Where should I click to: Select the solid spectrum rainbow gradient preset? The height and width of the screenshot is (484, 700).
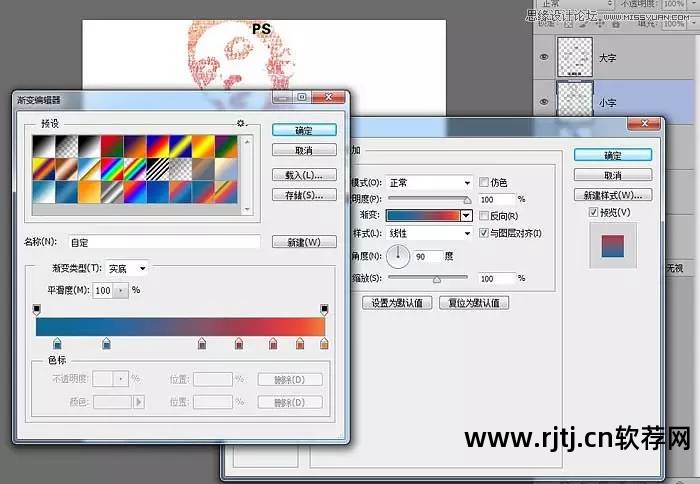(112, 169)
